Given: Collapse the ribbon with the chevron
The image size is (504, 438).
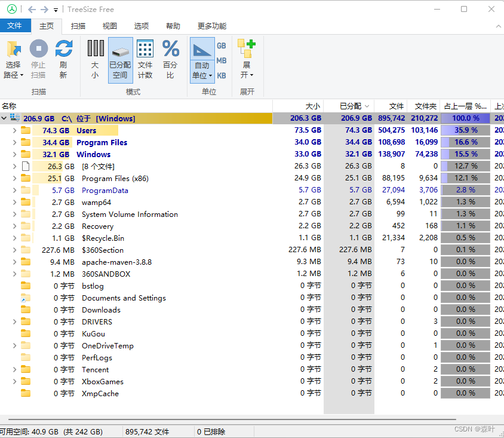Looking at the screenshot, I should 498,26.
